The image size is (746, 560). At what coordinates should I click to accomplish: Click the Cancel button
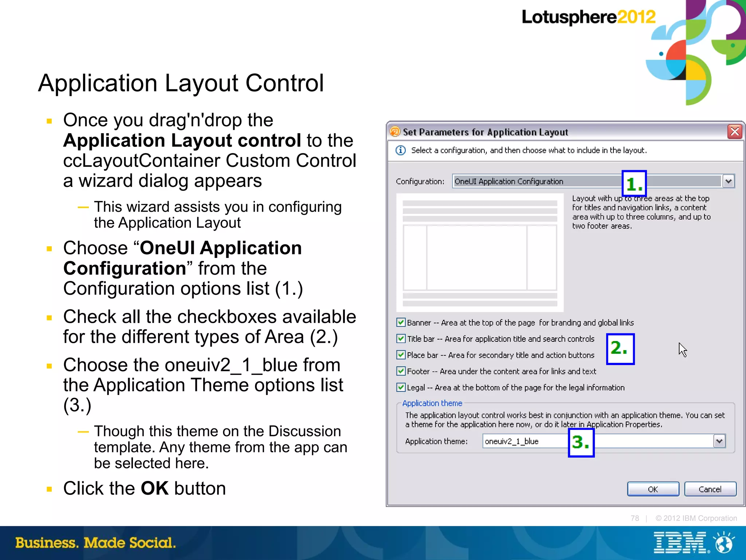710,489
